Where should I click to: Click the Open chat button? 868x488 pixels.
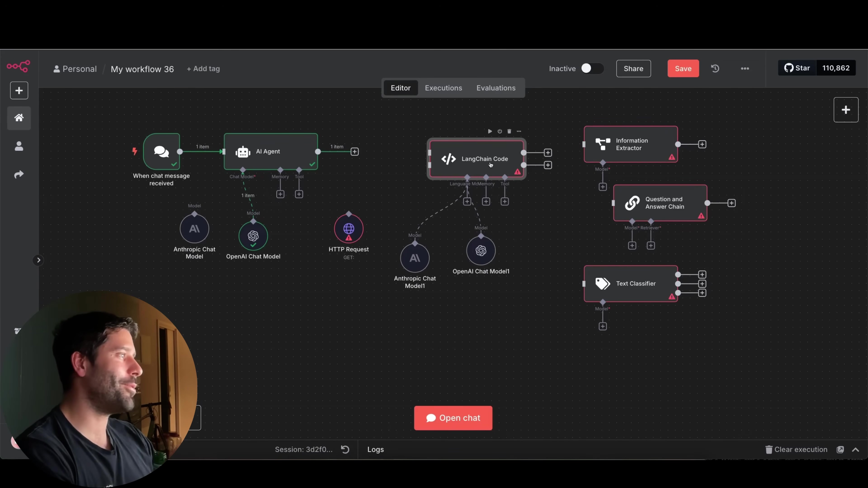[x=453, y=418]
